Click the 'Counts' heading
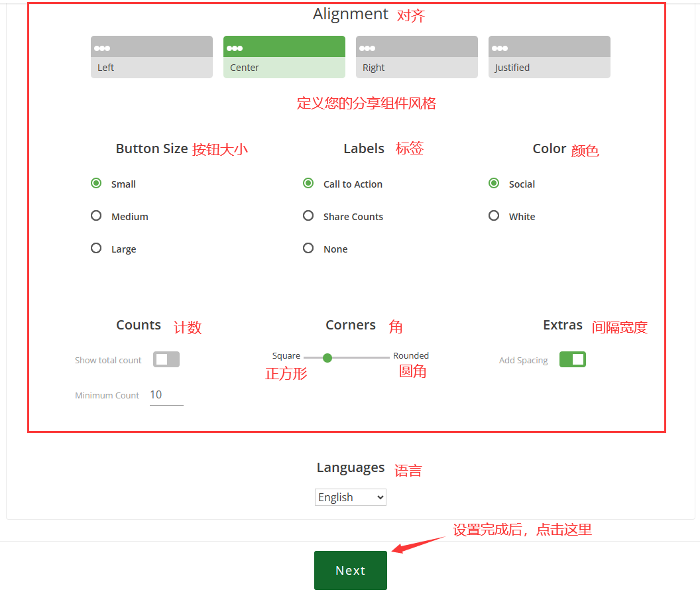This screenshot has width=700, height=594. [139, 325]
